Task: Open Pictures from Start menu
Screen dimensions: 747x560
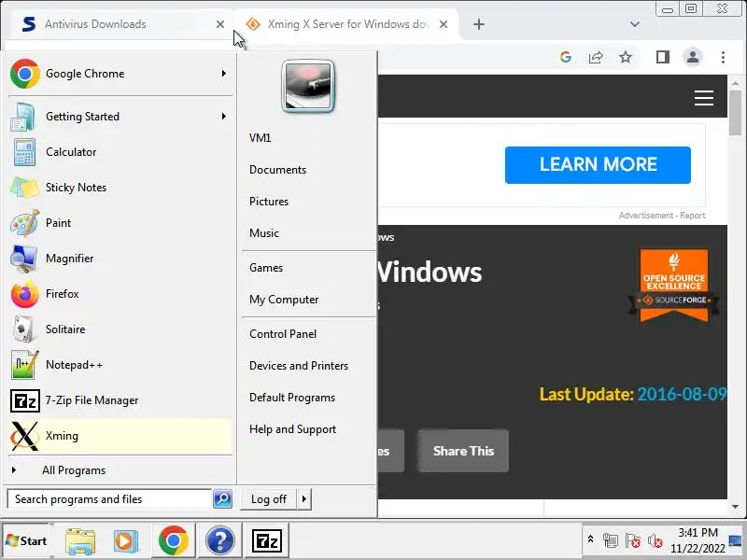Action: click(x=269, y=202)
